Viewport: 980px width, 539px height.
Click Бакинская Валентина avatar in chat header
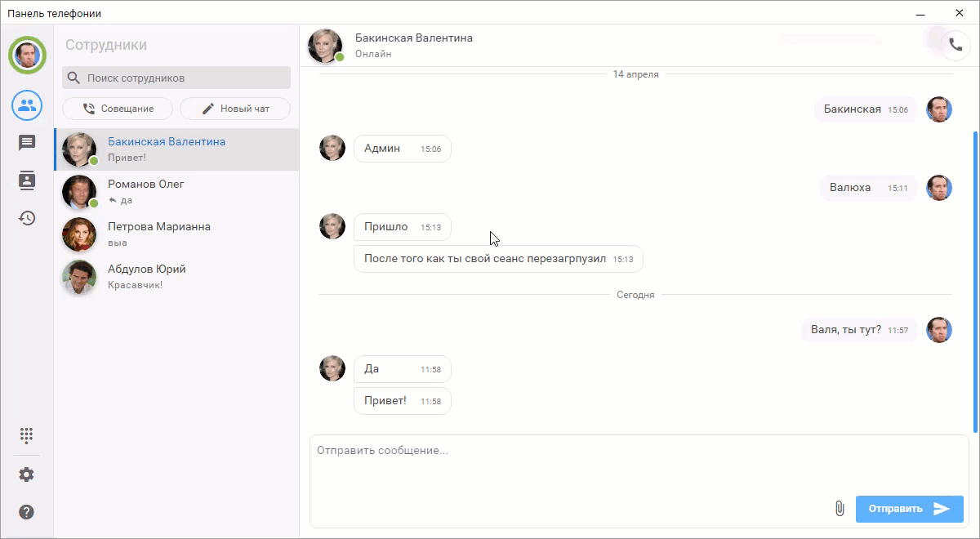pos(324,46)
